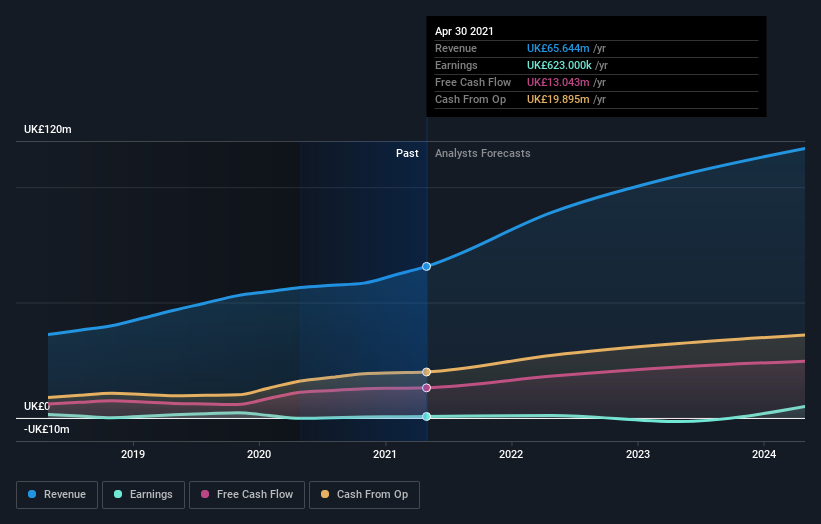821x524 pixels.
Task: Click the UK£19.895m cash from op value
Action: click(x=558, y=99)
